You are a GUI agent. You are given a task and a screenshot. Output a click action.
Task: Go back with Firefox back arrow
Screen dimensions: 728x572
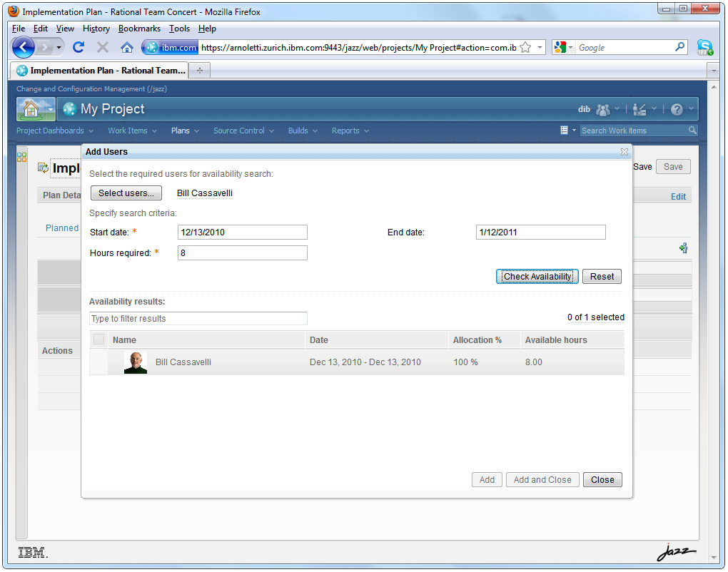coord(24,47)
